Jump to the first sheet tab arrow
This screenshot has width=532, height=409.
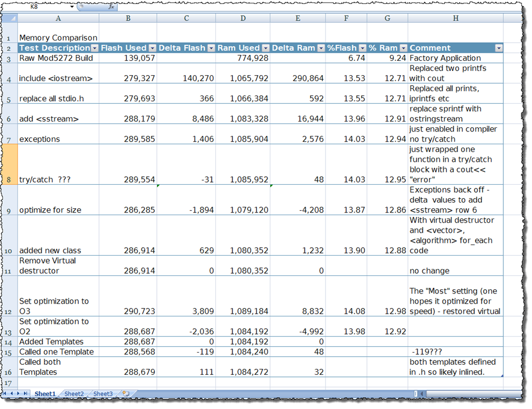coord(5,394)
